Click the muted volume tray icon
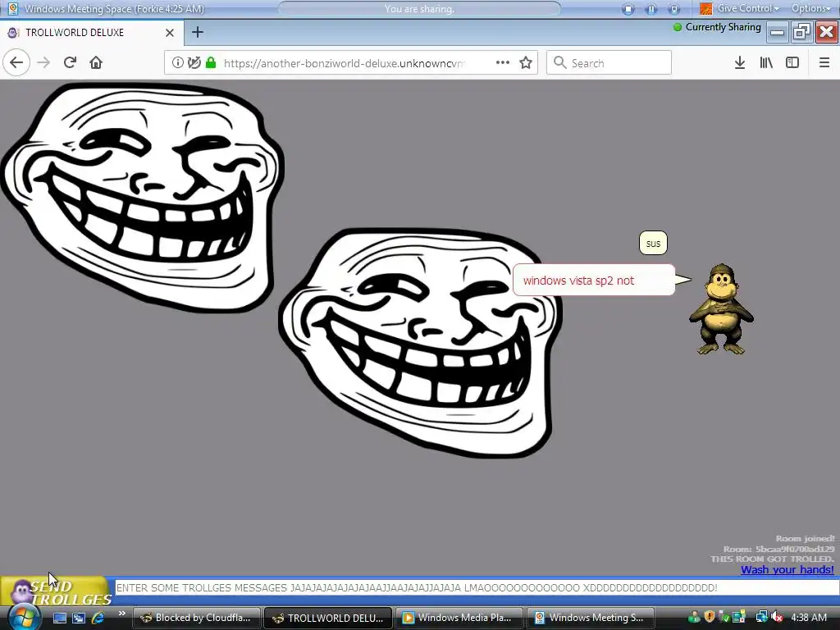This screenshot has width=840, height=630. 776,617
